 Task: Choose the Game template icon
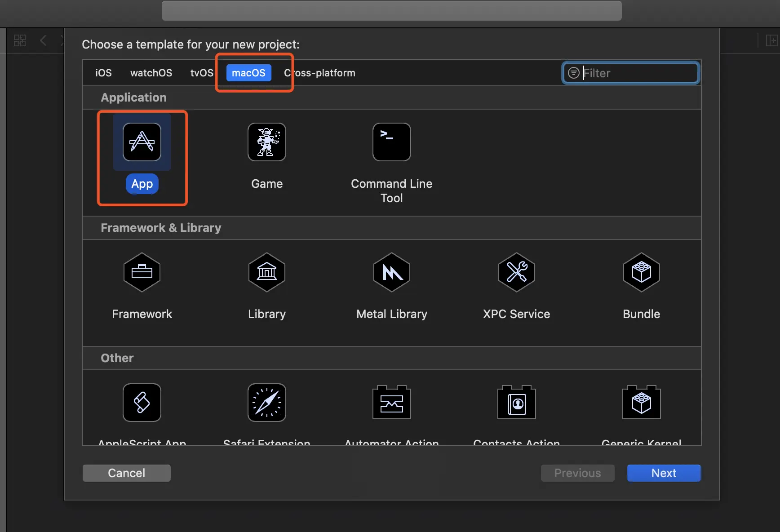pos(267,142)
